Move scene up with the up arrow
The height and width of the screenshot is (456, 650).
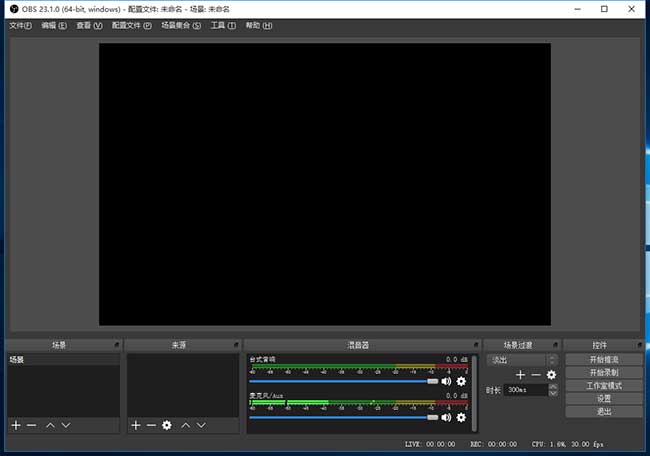[x=50, y=425]
